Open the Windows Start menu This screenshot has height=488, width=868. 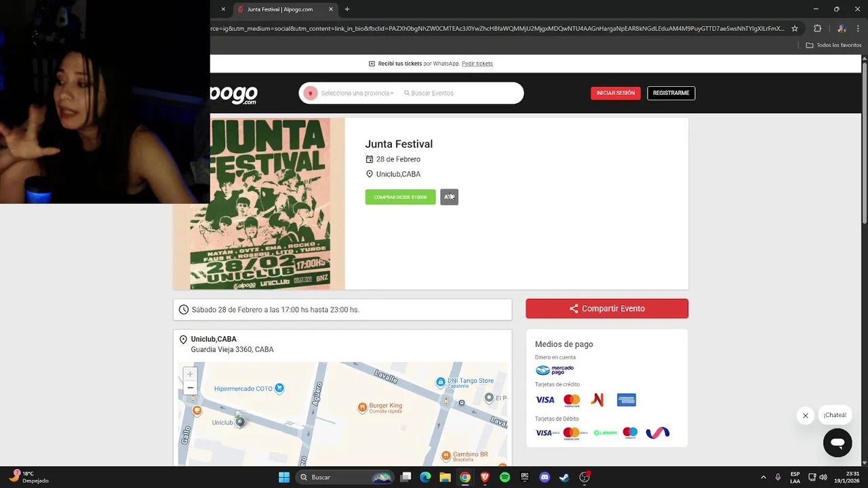(284, 477)
